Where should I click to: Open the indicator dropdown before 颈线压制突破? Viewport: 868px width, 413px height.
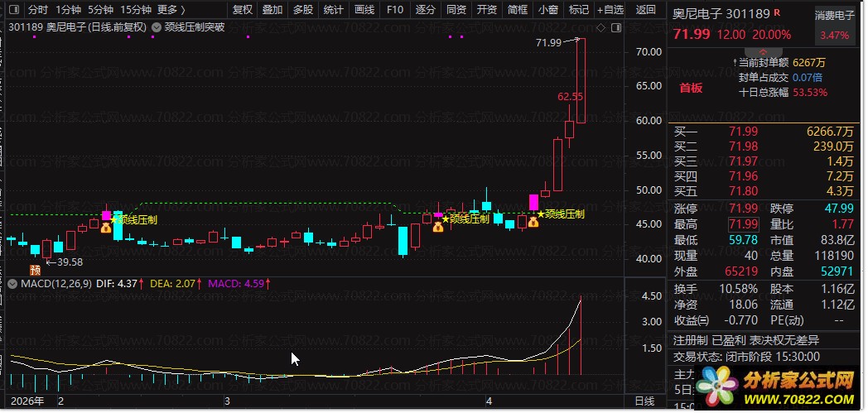pos(157,26)
